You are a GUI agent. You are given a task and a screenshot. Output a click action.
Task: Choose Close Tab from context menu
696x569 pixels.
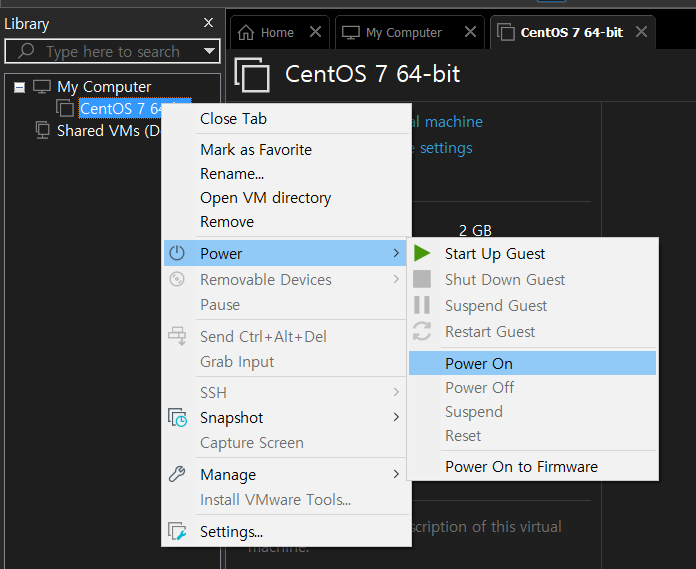[286, 119]
